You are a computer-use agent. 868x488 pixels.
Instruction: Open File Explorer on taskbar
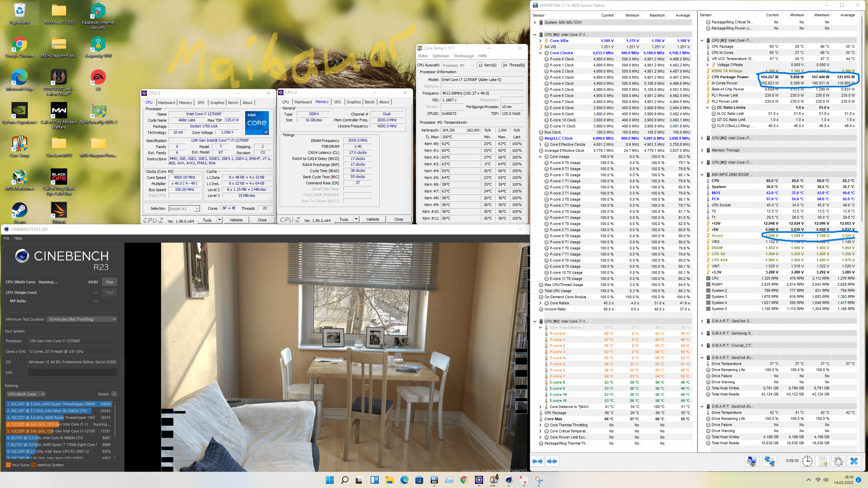(x=389, y=480)
